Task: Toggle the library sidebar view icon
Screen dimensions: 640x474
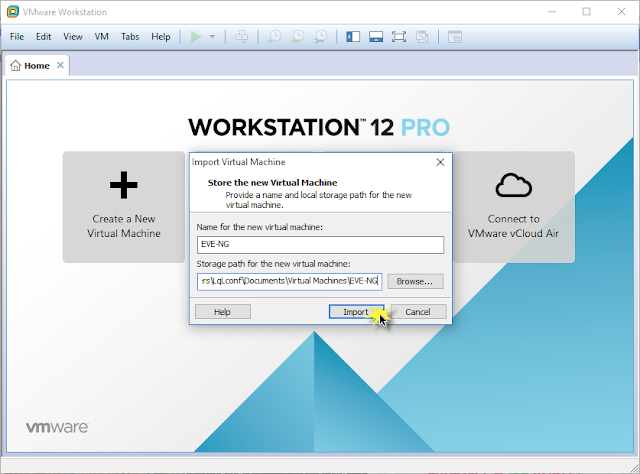Action: tap(353, 37)
